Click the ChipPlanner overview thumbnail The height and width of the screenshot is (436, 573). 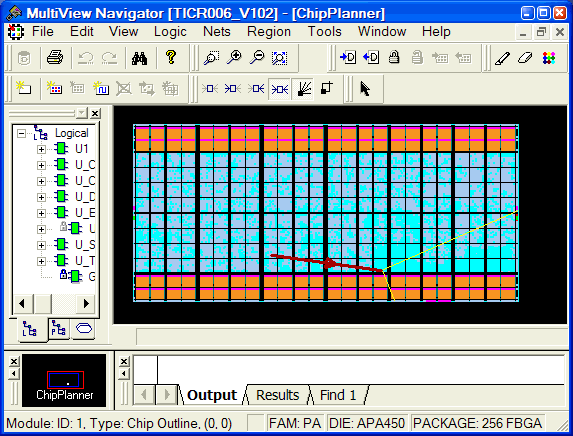tap(64, 380)
